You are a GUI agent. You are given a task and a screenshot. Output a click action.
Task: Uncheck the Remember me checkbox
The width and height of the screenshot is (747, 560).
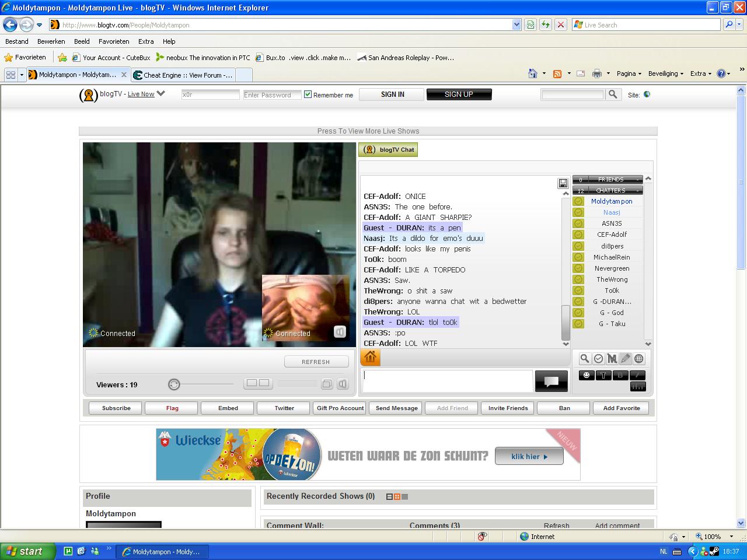308,94
